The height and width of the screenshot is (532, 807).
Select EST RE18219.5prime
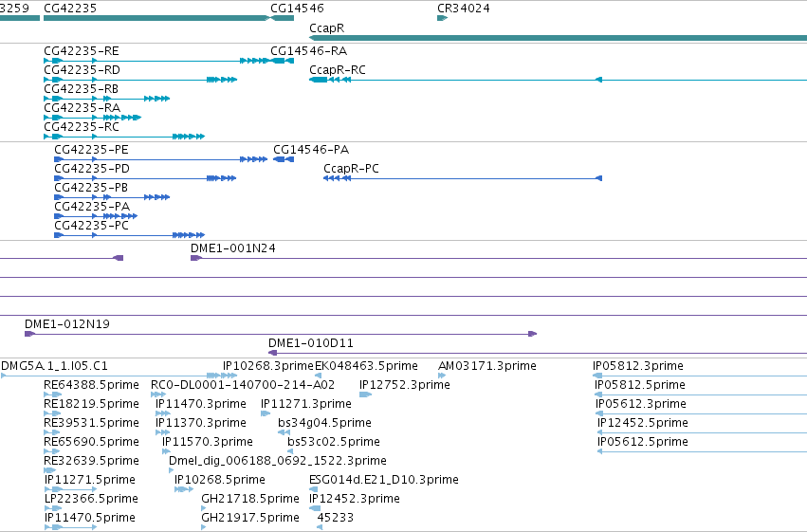(x=92, y=404)
